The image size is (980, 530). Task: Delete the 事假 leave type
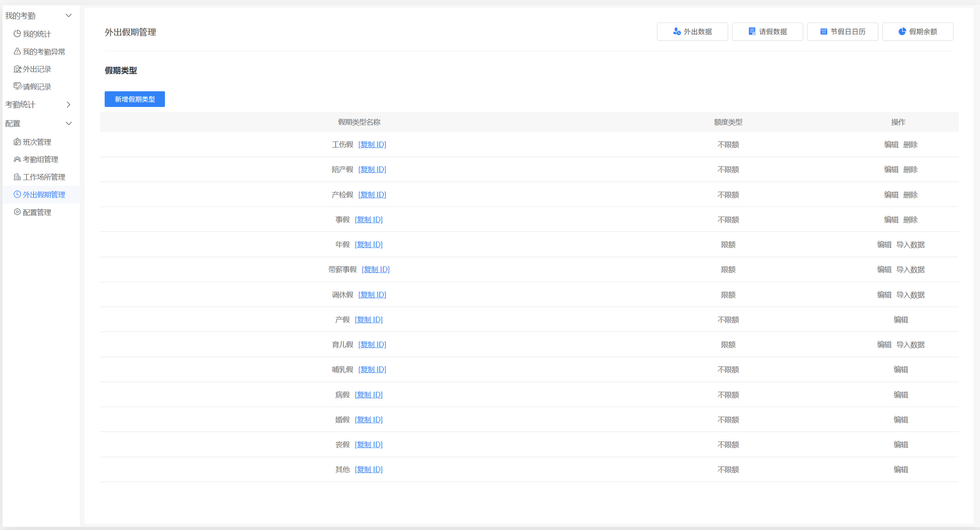click(x=910, y=220)
